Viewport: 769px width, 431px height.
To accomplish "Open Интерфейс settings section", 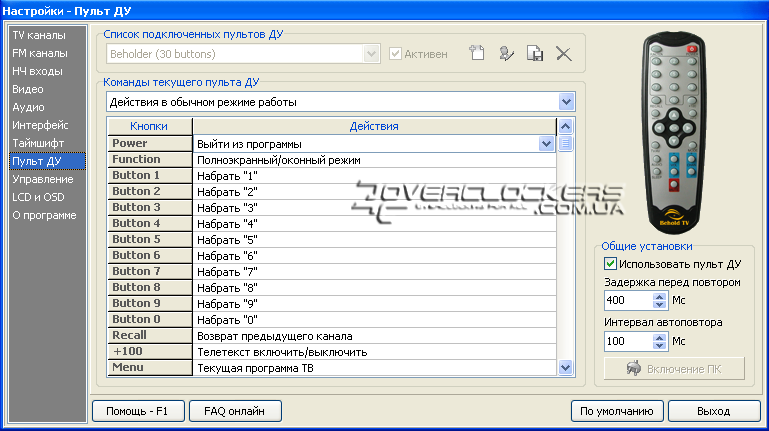I will 40,125.
